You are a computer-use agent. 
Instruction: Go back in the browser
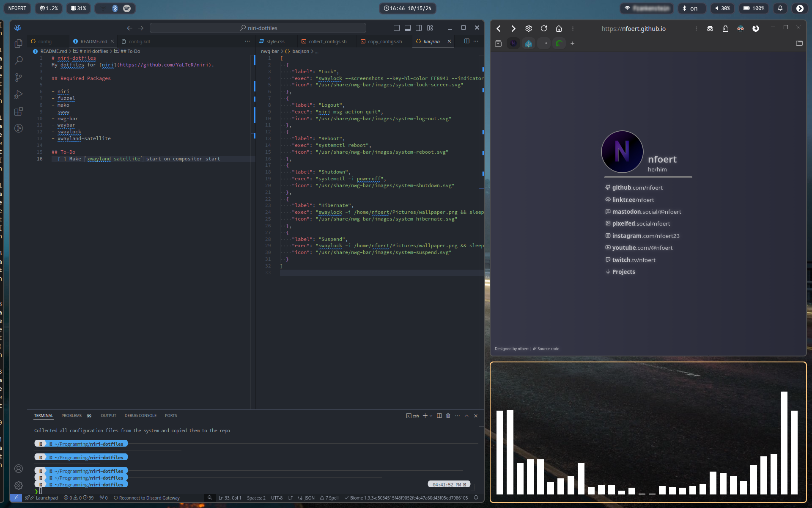point(499,28)
